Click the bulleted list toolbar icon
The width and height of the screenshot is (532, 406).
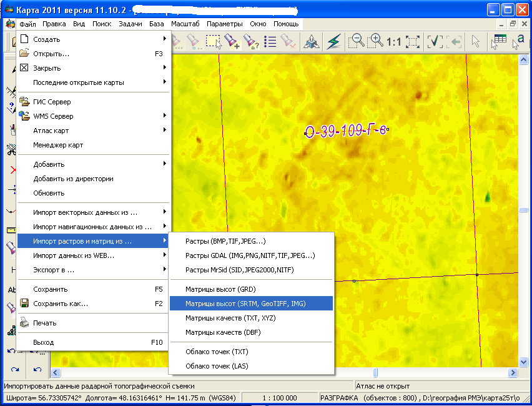270,42
